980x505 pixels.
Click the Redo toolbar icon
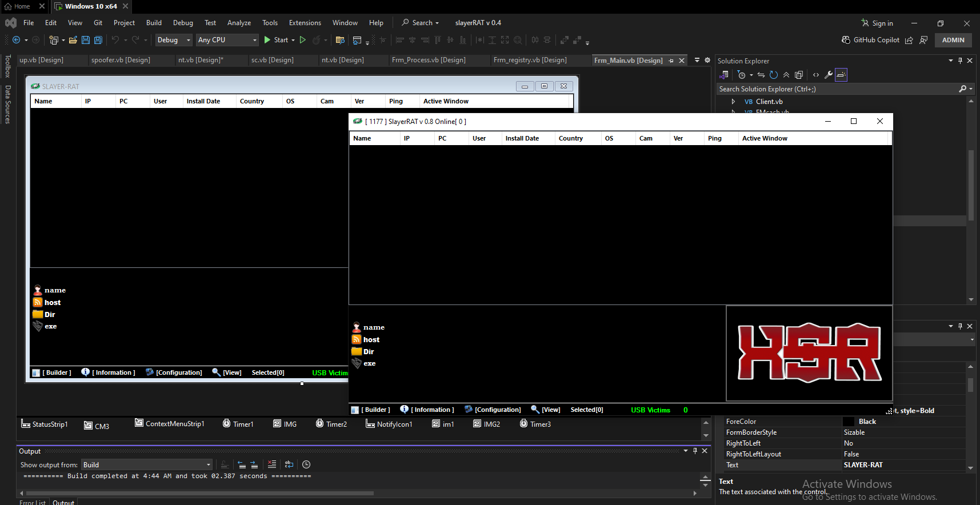[x=135, y=40]
